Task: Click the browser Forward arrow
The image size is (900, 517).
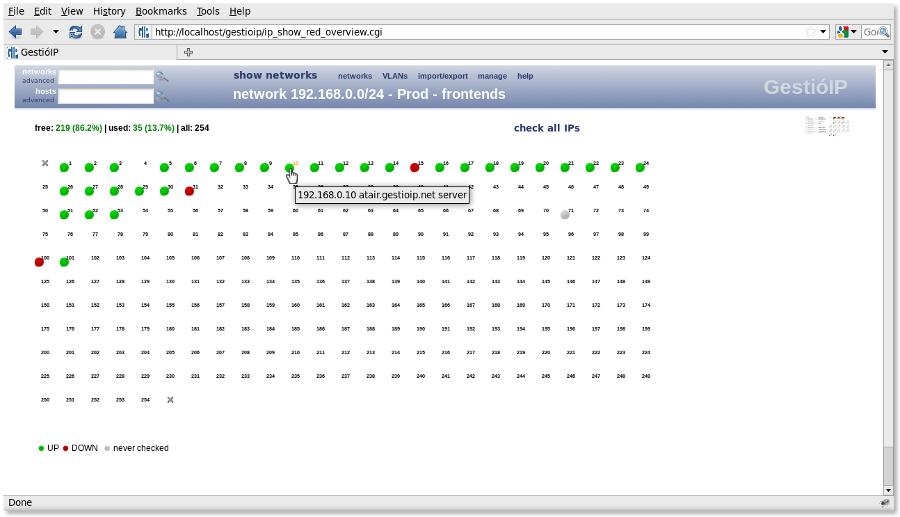Action: point(37,32)
